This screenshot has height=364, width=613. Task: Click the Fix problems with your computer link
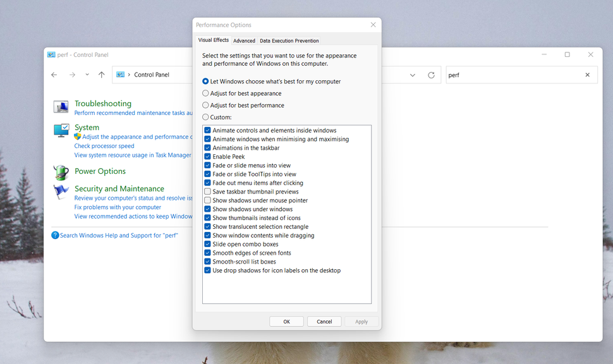(x=118, y=207)
